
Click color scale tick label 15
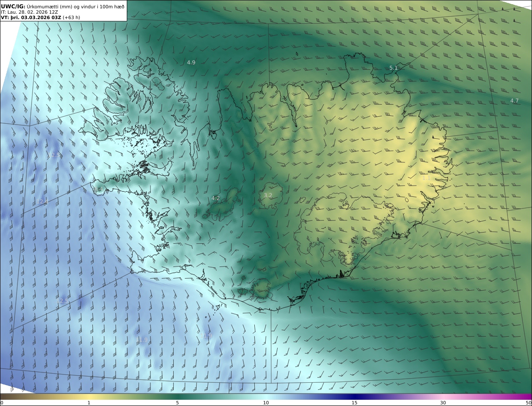pyautogui.click(x=355, y=403)
